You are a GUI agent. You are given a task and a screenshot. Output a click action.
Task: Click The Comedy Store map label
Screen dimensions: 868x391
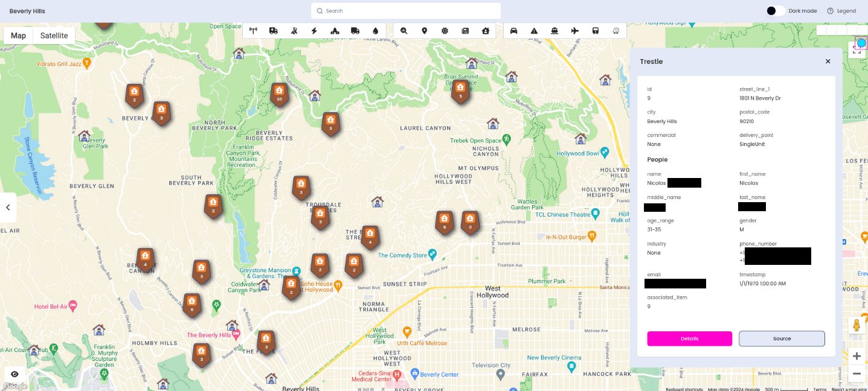pyautogui.click(x=403, y=255)
